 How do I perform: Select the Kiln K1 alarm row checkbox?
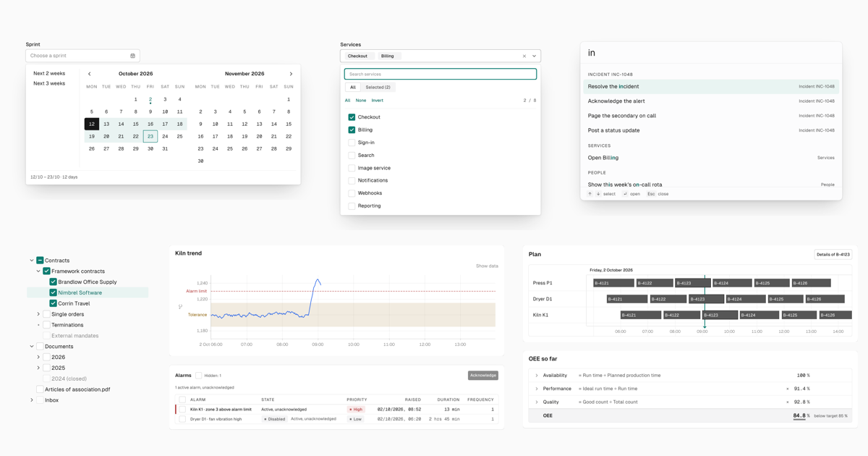click(x=182, y=409)
